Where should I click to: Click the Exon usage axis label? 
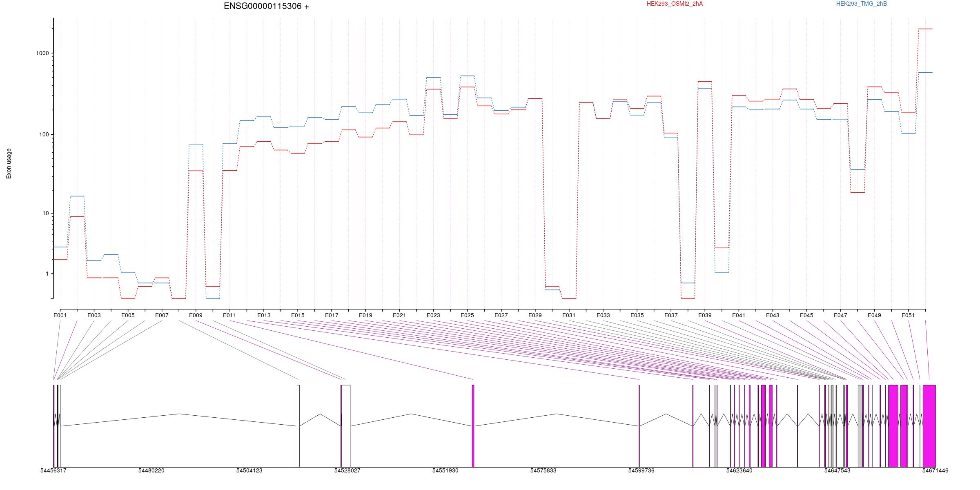coord(9,163)
